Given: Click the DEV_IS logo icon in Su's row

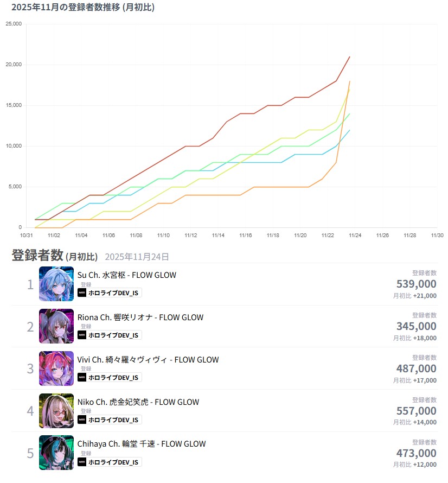Looking at the screenshot, I should (x=82, y=293).
